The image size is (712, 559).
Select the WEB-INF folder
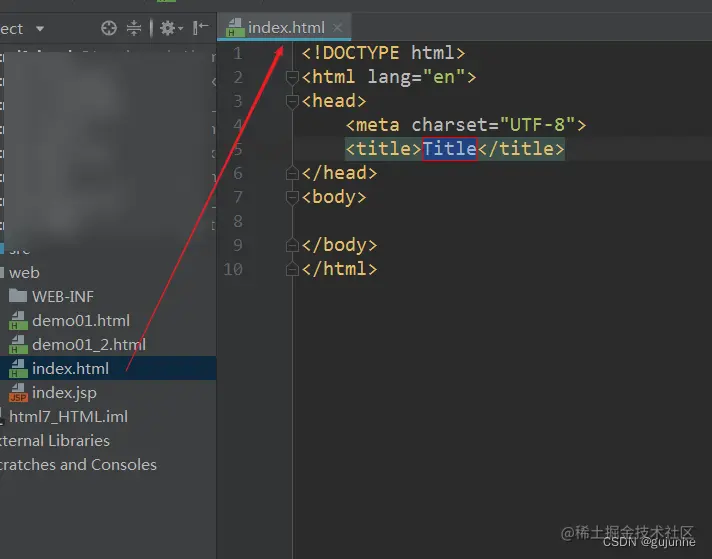[63, 297]
